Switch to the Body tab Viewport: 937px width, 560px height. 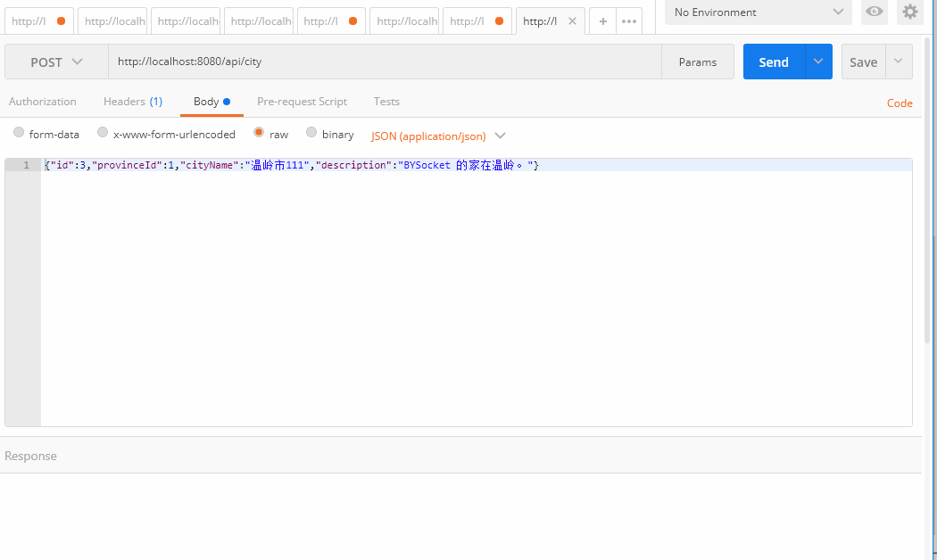pos(211,102)
